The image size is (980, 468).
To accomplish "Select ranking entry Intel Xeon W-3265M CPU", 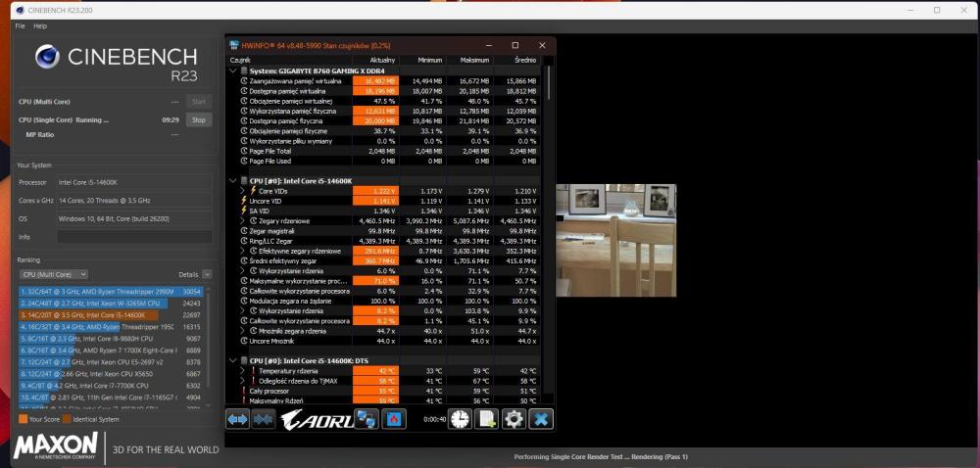I will [112, 304].
